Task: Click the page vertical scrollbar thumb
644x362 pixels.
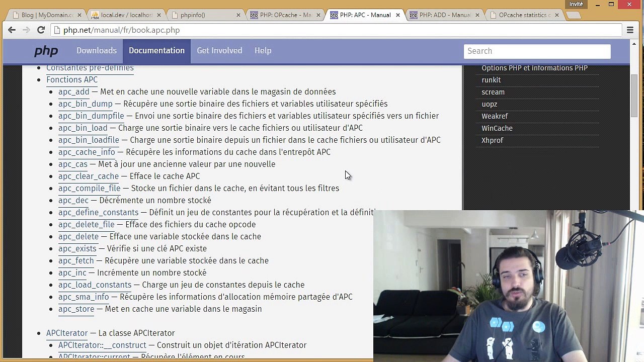Action: 634,96
